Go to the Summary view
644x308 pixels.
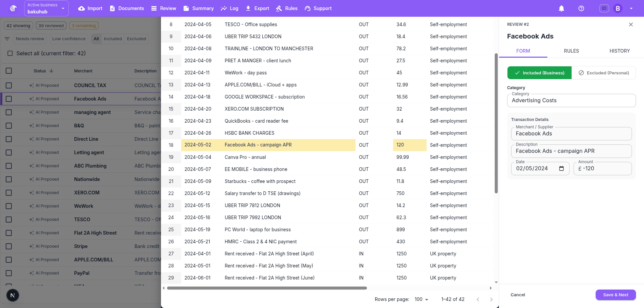coord(198,8)
